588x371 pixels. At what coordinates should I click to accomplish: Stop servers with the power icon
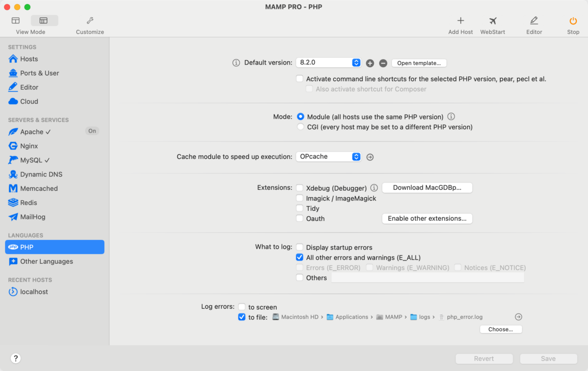click(573, 21)
